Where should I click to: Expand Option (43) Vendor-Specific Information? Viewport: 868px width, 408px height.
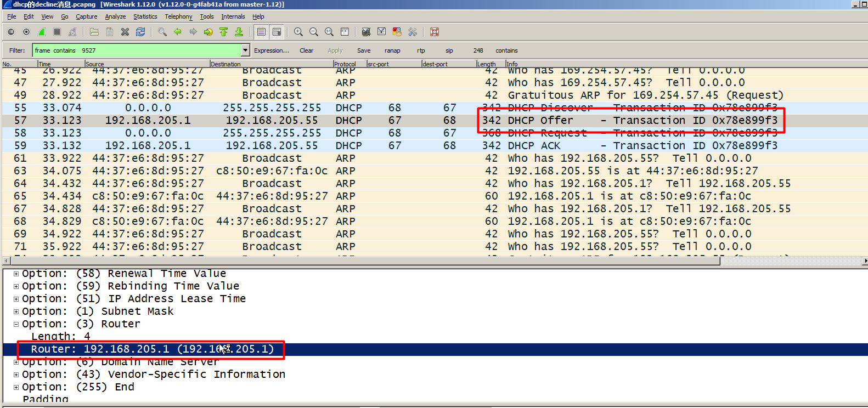16,375
